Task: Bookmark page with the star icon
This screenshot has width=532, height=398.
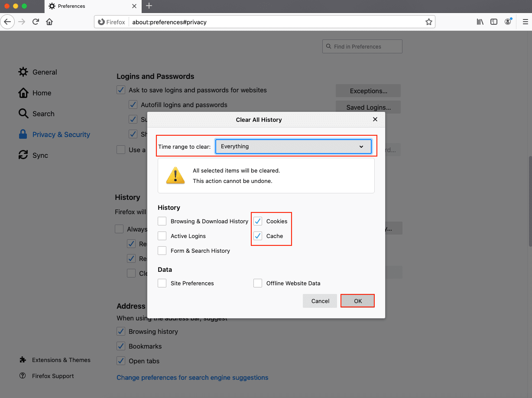Action: [428, 22]
